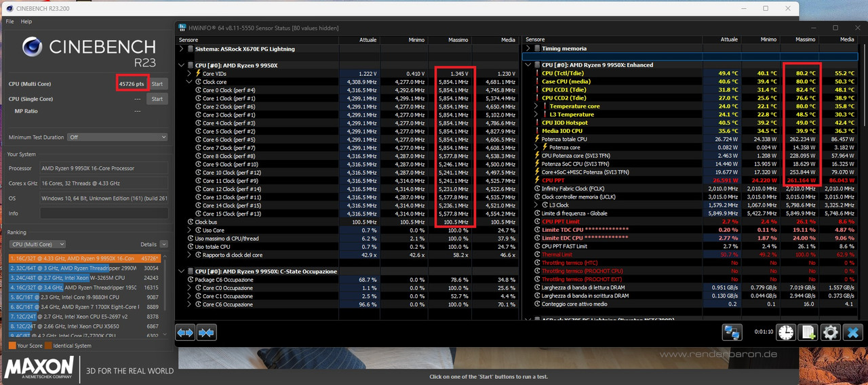The image size is (868, 385).
Task: Click the 80.2 °C Massimo value for CPU Tctl/Tdie
Action: [x=805, y=73]
